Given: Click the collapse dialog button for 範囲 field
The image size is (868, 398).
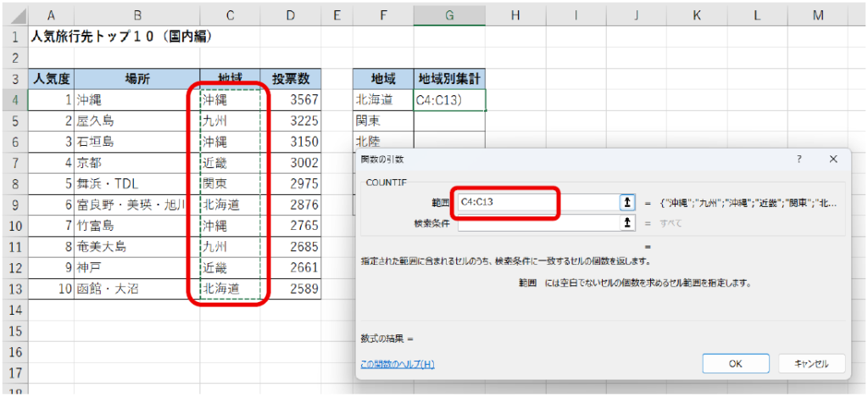Looking at the screenshot, I should [x=627, y=202].
